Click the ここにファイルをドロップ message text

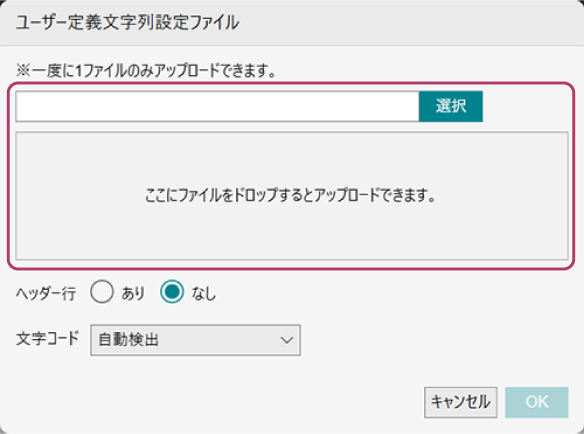click(x=290, y=195)
